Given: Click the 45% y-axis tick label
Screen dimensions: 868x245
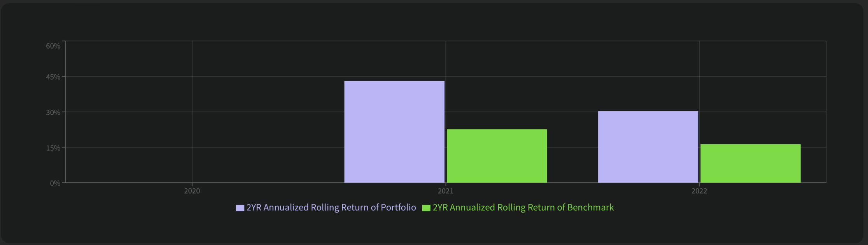Looking at the screenshot, I should 53,77.
